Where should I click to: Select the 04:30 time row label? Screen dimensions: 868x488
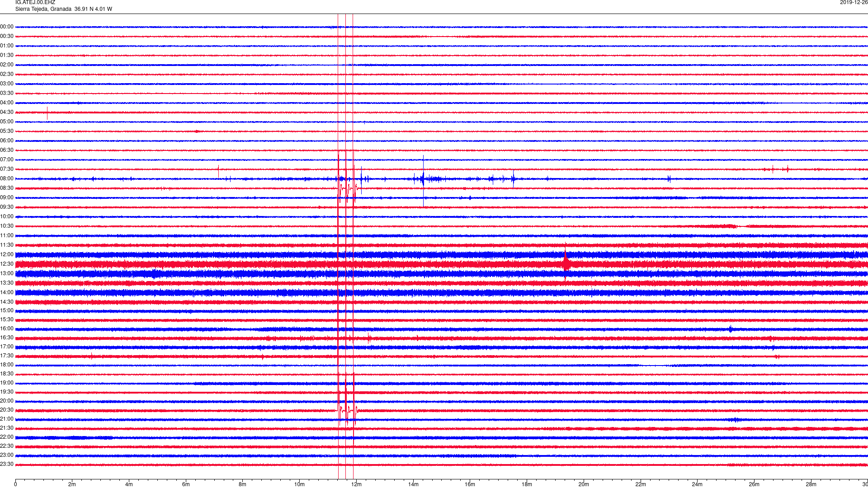(7, 113)
